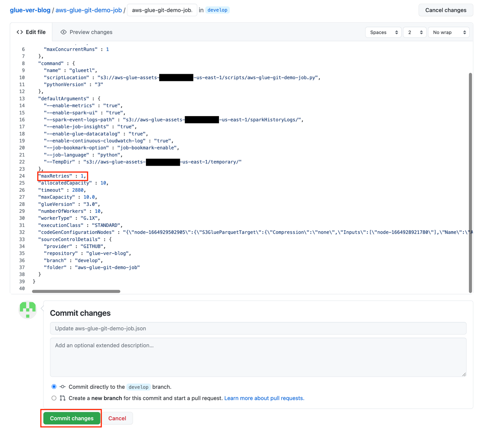Click the "--spark-event-logs-path" line
The image size is (504, 436).
click(x=174, y=120)
